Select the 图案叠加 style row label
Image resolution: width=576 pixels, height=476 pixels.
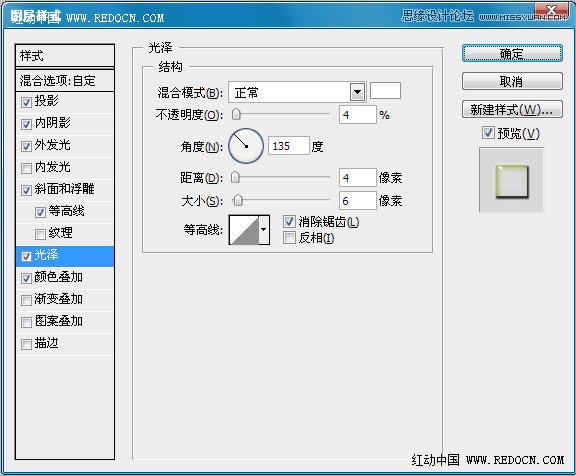[58, 321]
